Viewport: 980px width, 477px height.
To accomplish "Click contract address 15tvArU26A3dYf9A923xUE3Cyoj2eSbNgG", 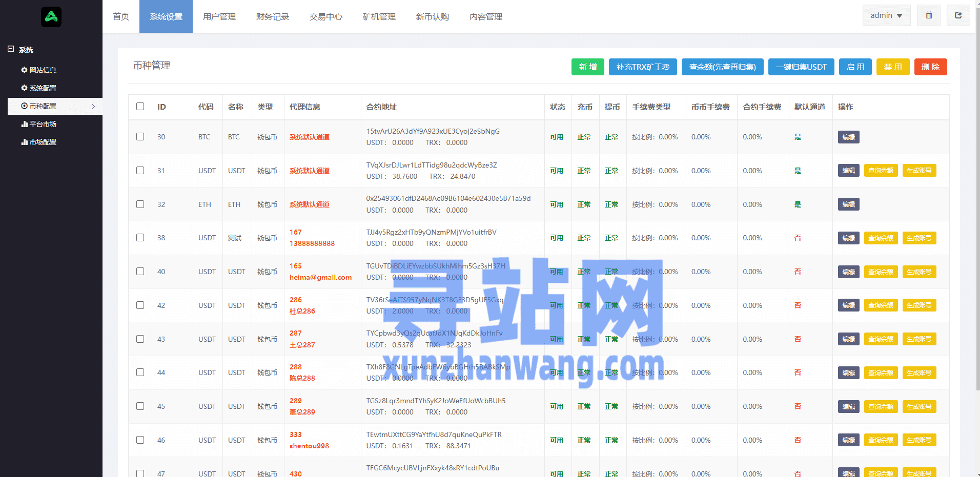I will (433, 131).
